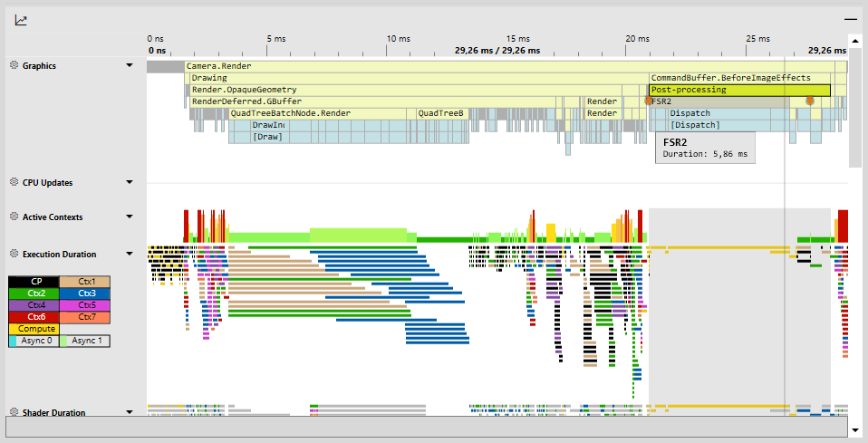Collapse the Execution Duration lane
Viewport: 868px width, 443px height.
[130, 255]
